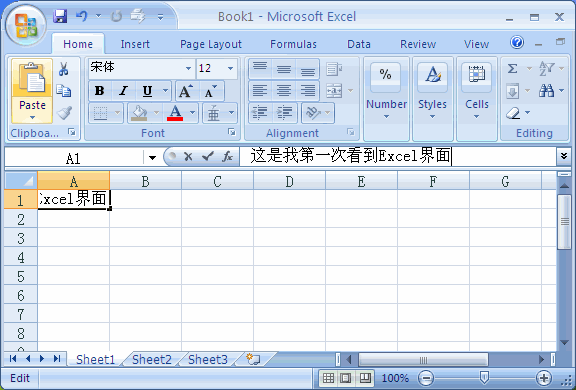Align text left
576x390 pixels.
(260, 90)
